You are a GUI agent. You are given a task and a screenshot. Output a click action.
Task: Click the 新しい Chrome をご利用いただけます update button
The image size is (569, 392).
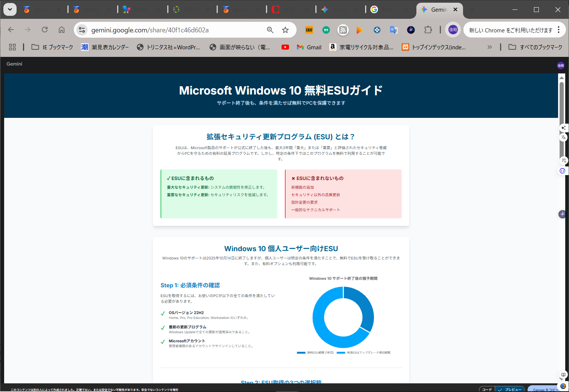(x=511, y=30)
